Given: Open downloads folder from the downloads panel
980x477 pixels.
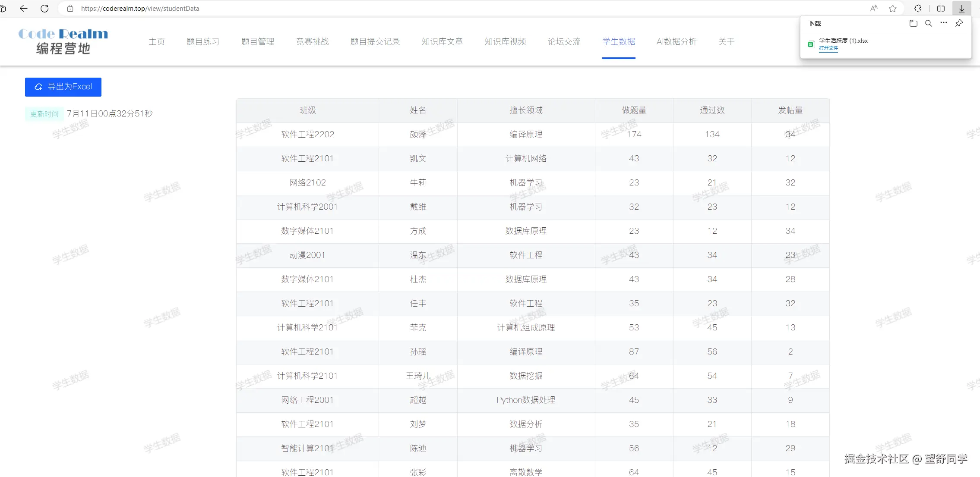Looking at the screenshot, I should click(x=913, y=23).
